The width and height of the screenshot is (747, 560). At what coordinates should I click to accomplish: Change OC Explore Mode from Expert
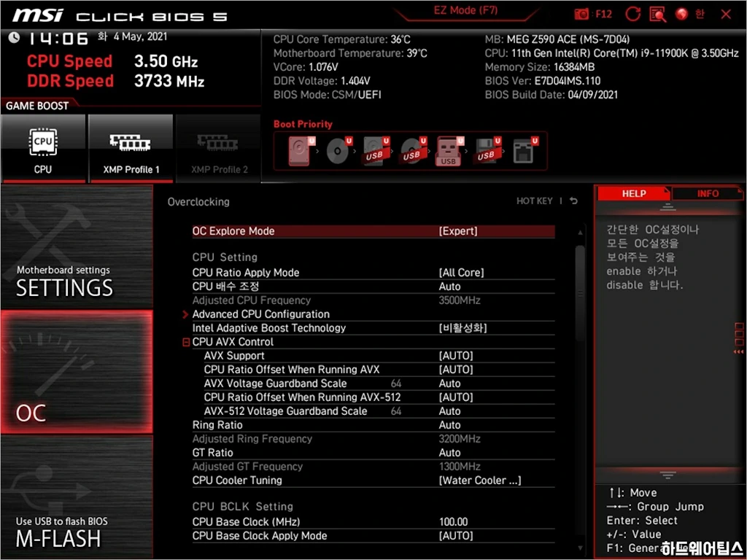point(373,231)
